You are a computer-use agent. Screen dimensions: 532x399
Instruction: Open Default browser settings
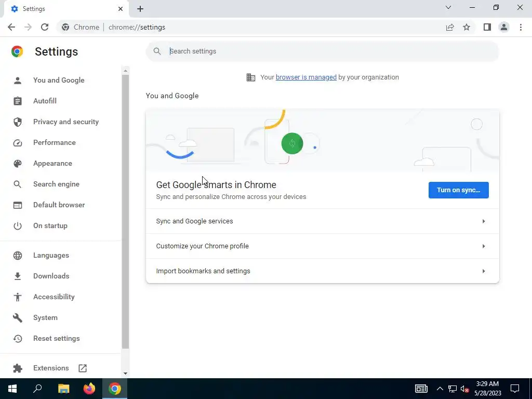[59, 205]
